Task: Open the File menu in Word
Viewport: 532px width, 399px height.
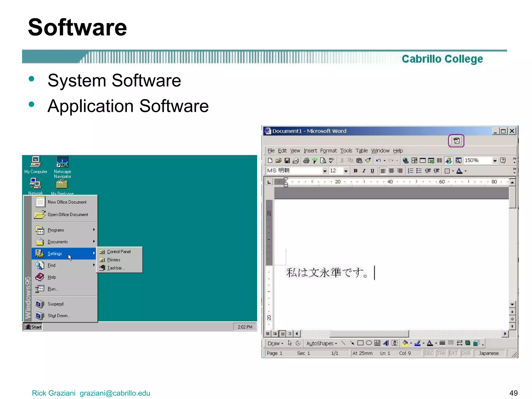Action: pos(271,151)
